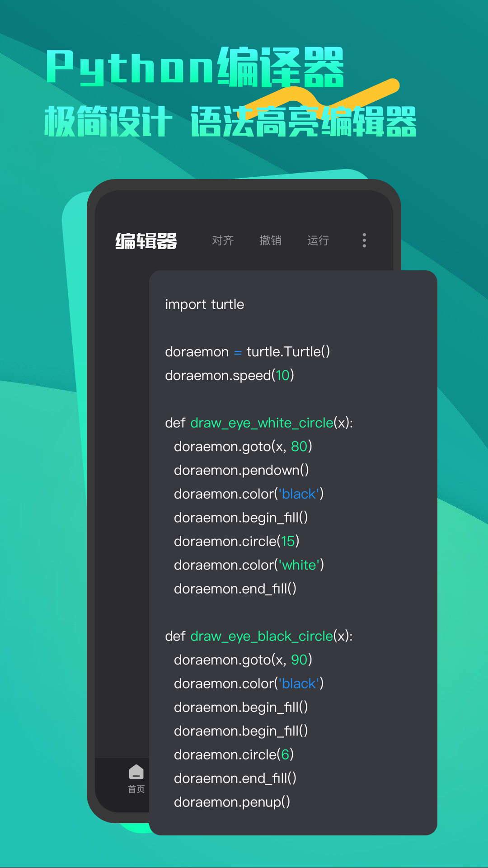
Task: Click the 'doraemon.goto(x, 90)' line
Action: coord(243,660)
